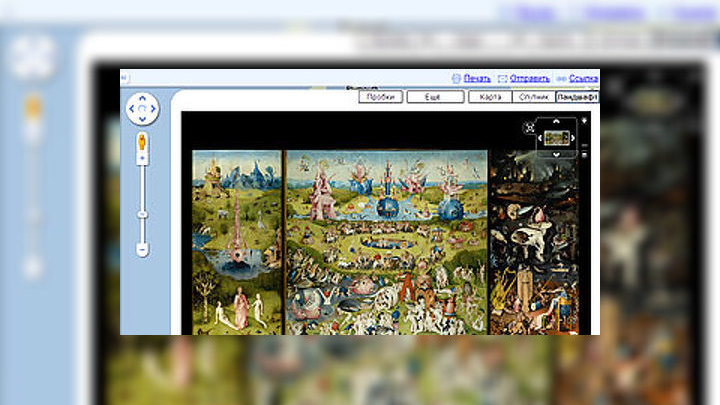
Task: Open the Ссылка link
Action: 584,79
